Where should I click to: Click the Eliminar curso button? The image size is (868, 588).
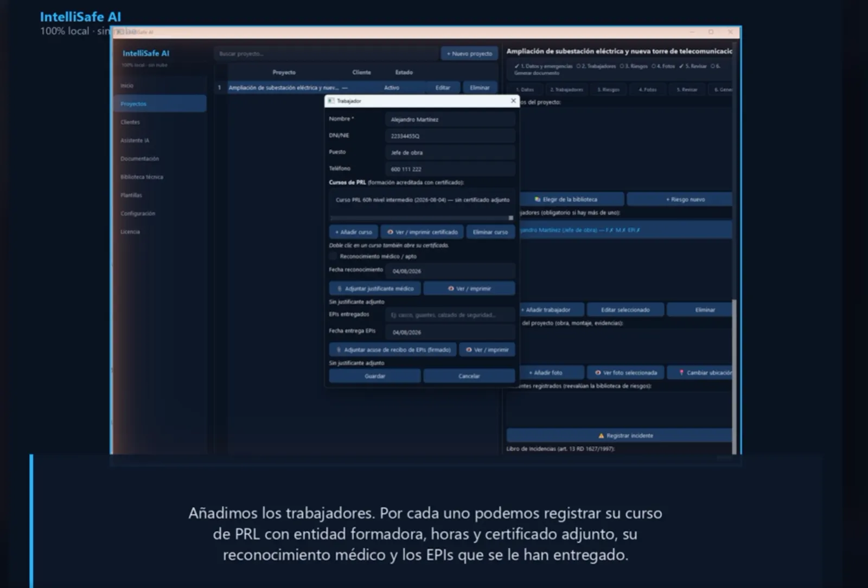490,232
